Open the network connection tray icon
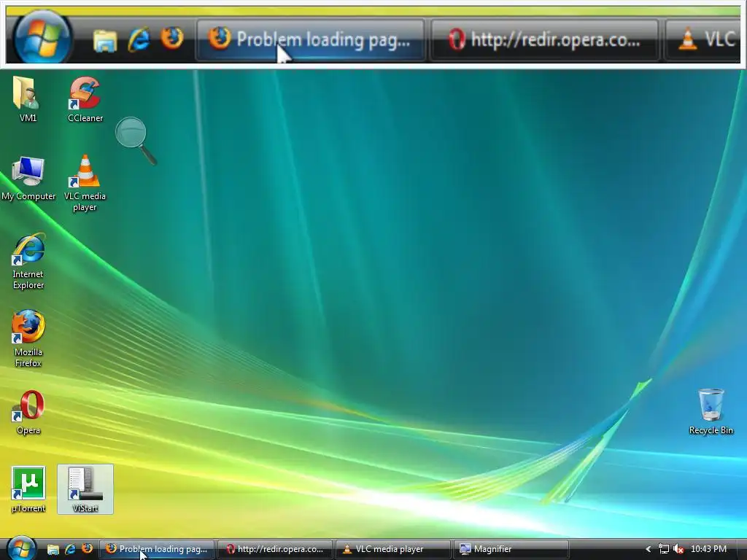 664,549
